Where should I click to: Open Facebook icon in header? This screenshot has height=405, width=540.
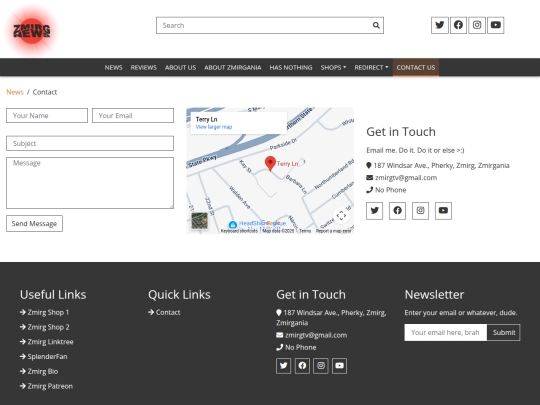[458, 25]
